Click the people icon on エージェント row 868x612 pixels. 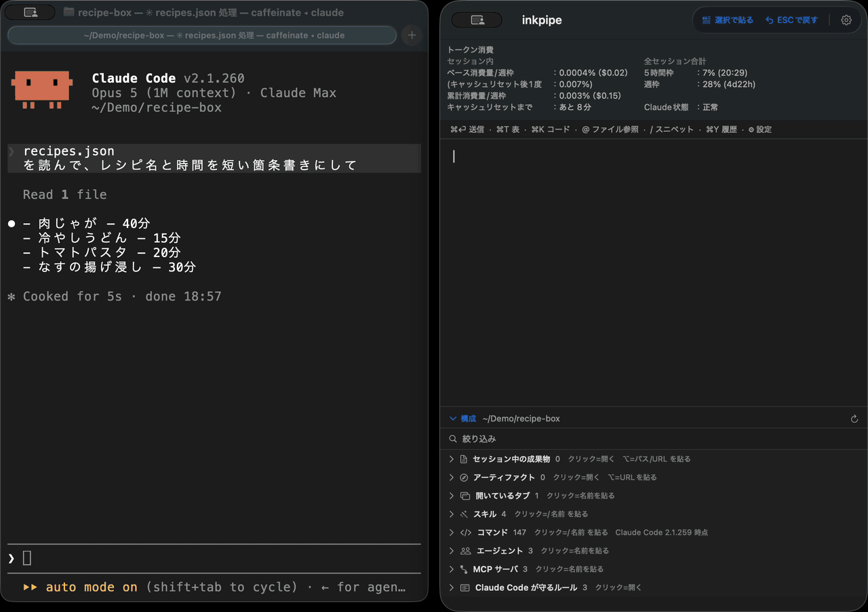465,551
